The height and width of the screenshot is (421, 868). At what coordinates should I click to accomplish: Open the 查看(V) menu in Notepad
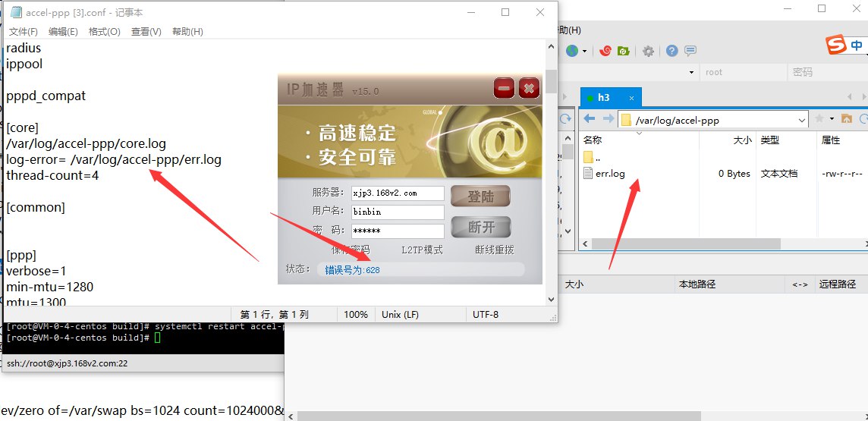tap(146, 32)
